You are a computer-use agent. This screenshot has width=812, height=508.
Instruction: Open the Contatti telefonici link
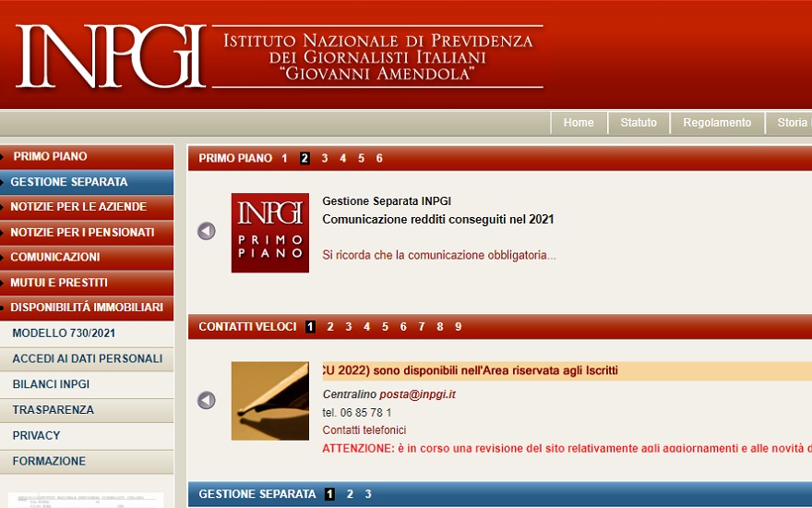pos(364,430)
